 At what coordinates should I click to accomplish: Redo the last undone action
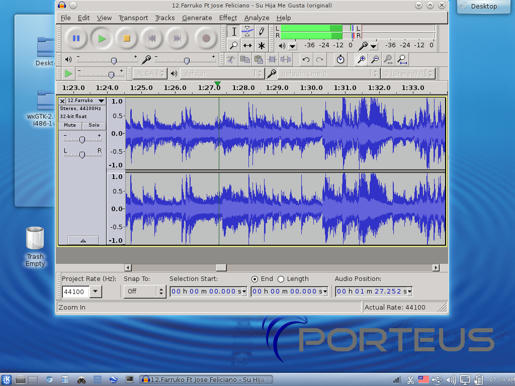point(319,60)
